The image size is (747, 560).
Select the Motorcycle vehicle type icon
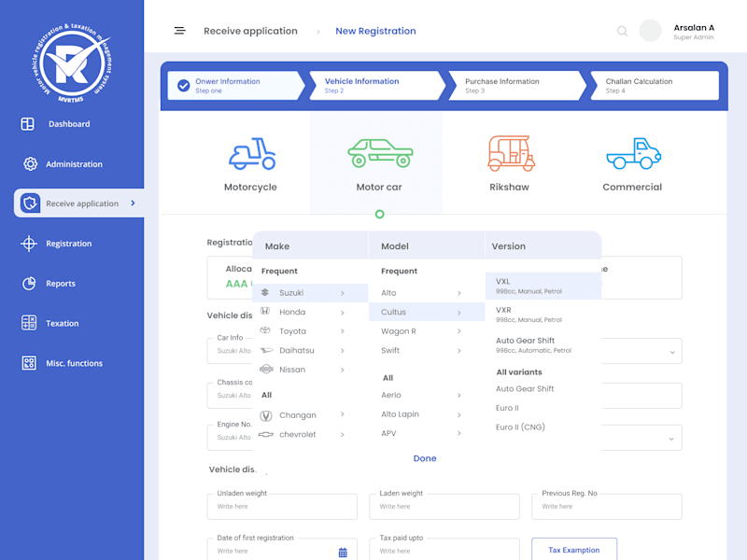click(x=252, y=153)
